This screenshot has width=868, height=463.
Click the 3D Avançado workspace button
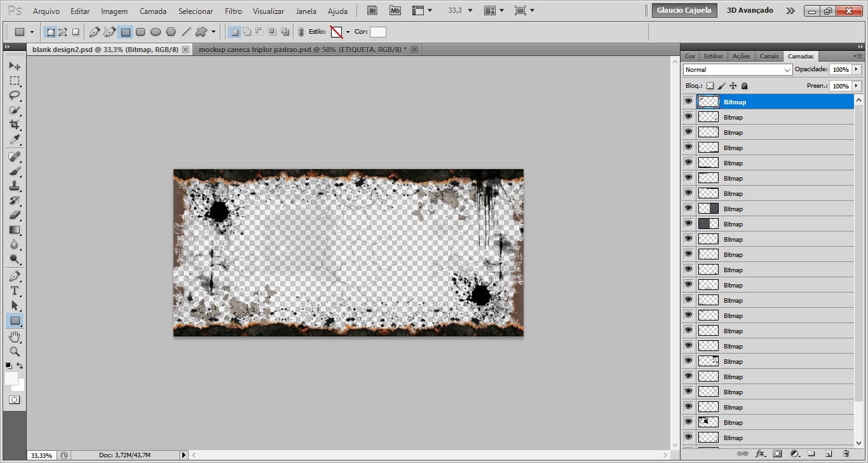(748, 10)
